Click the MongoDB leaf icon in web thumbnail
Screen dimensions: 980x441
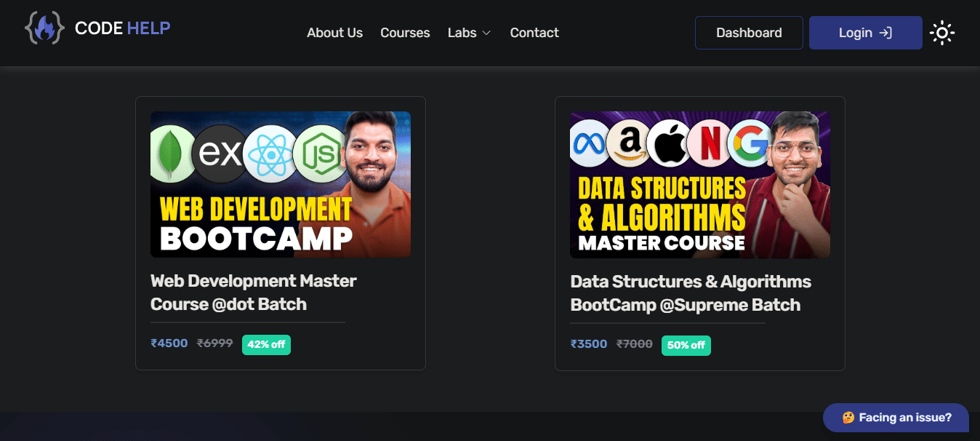169,154
